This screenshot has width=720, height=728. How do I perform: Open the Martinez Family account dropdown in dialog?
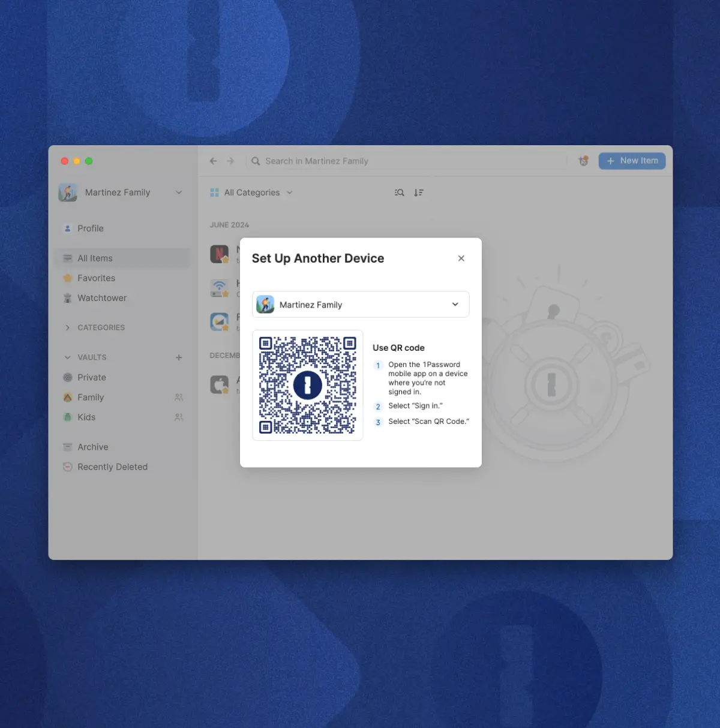[361, 305]
